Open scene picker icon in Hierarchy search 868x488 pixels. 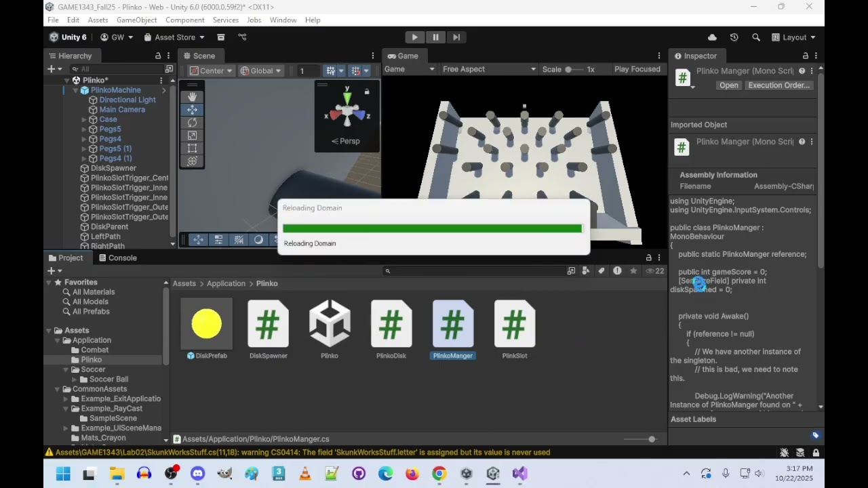pyautogui.click(x=169, y=69)
